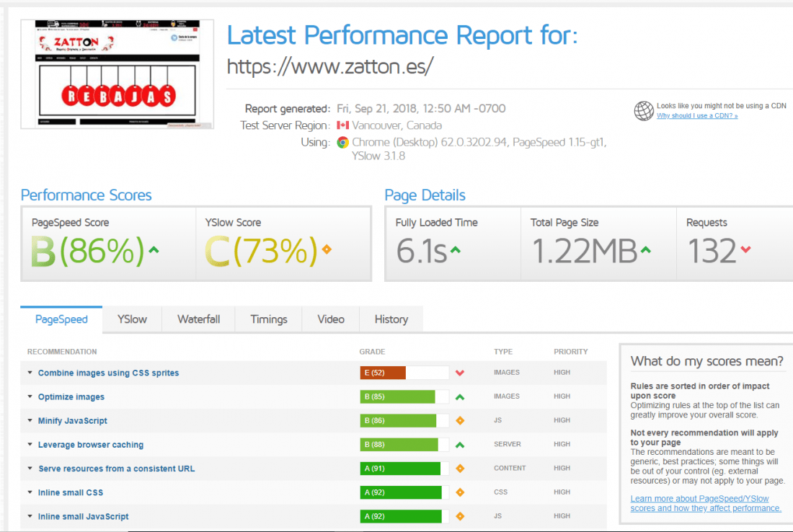Click the https://www.zatton.es/ report URL
The width and height of the screenshot is (793, 532).
(330, 66)
